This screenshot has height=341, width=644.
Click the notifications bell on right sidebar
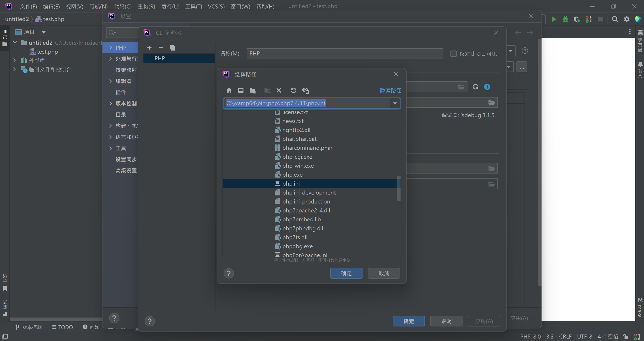click(x=640, y=64)
